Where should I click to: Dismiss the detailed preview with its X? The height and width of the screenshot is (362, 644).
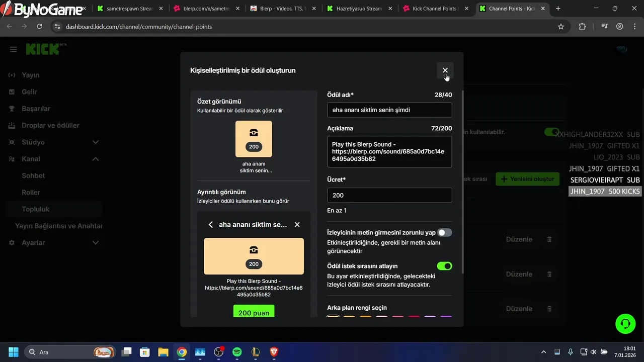coord(297,225)
